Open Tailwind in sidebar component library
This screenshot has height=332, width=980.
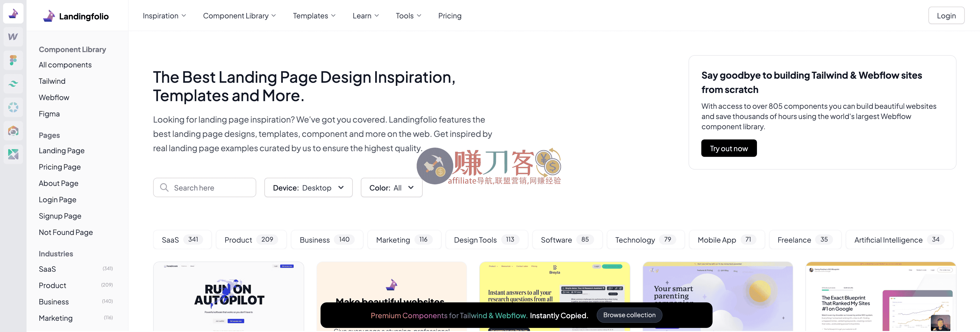52,81
